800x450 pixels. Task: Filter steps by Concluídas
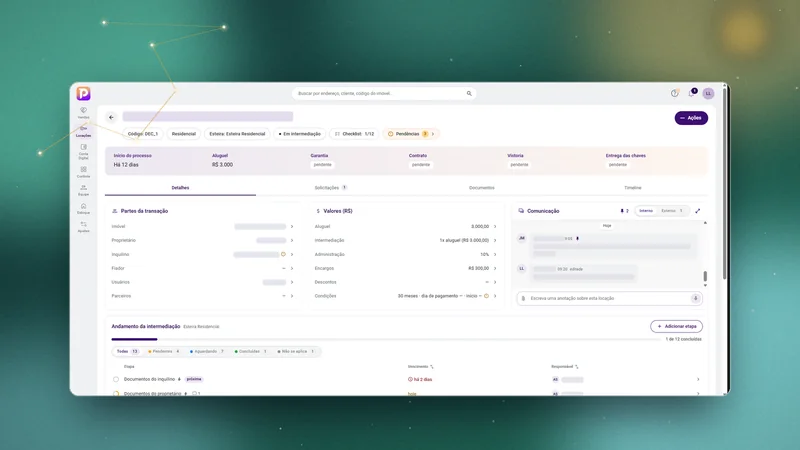(251, 352)
